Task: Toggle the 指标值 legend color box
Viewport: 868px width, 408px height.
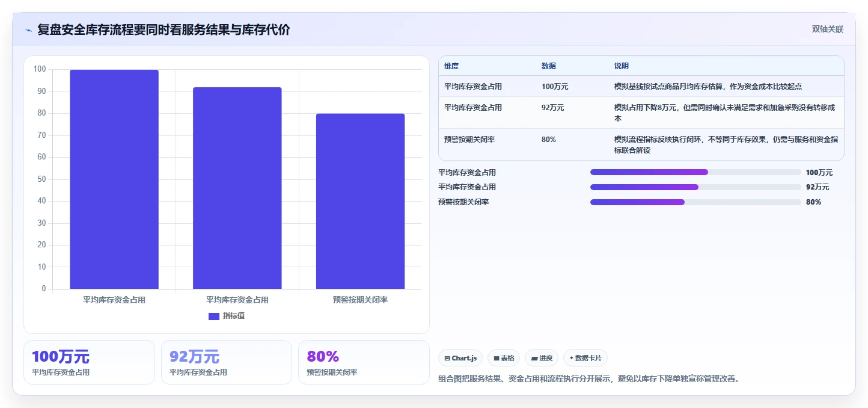Action: point(214,316)
